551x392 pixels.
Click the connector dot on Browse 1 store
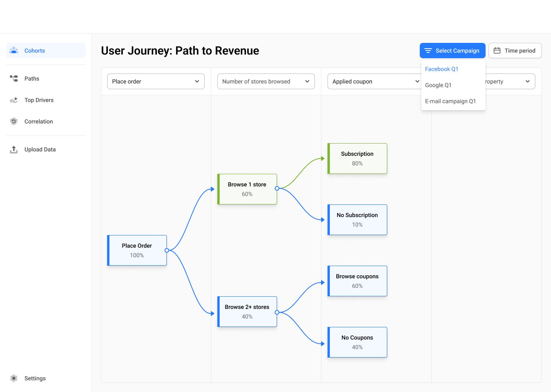[x=277, y=189]
